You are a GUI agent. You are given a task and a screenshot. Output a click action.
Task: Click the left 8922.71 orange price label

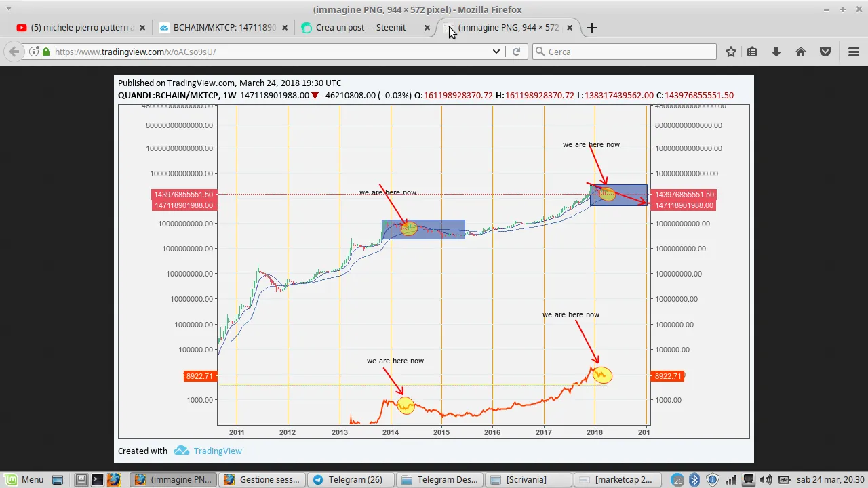[x=199, y=376]
